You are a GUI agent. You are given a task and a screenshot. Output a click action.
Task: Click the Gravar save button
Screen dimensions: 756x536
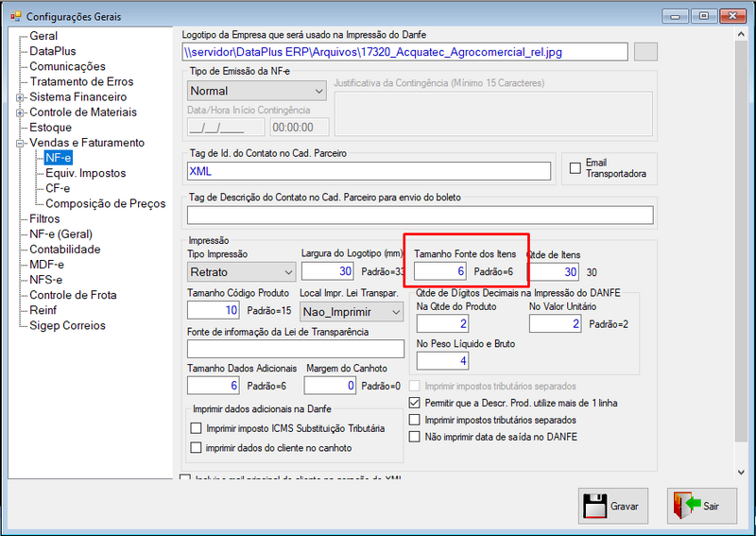pyautogui.click(x=612, y=506)
